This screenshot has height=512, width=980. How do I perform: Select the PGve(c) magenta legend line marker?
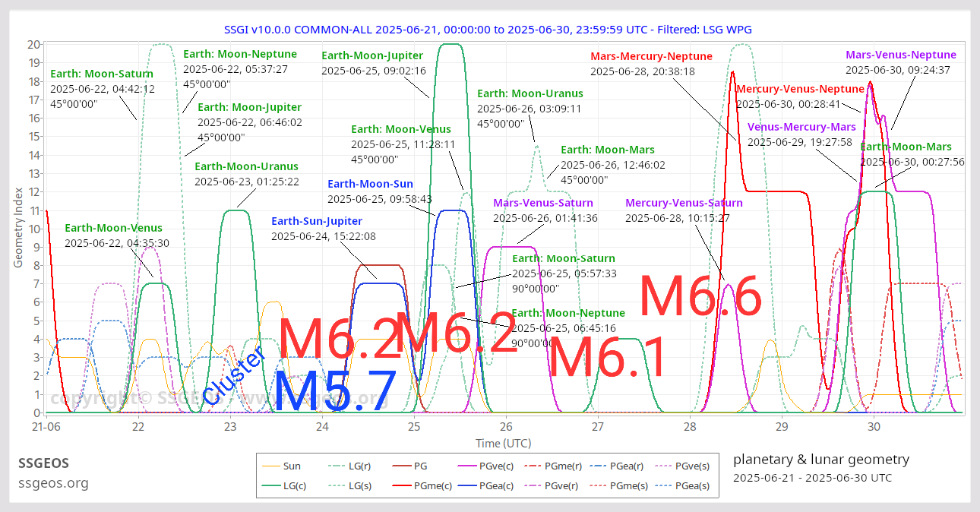pos(469,466)
